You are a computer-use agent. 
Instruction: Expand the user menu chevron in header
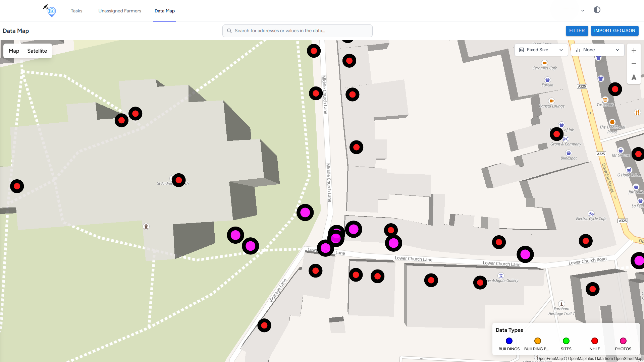click(583, 11)
